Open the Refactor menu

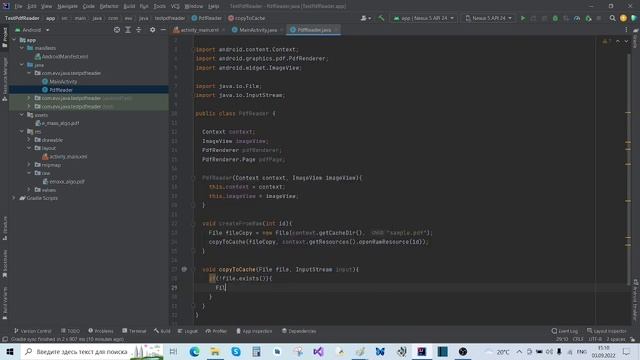109,6
